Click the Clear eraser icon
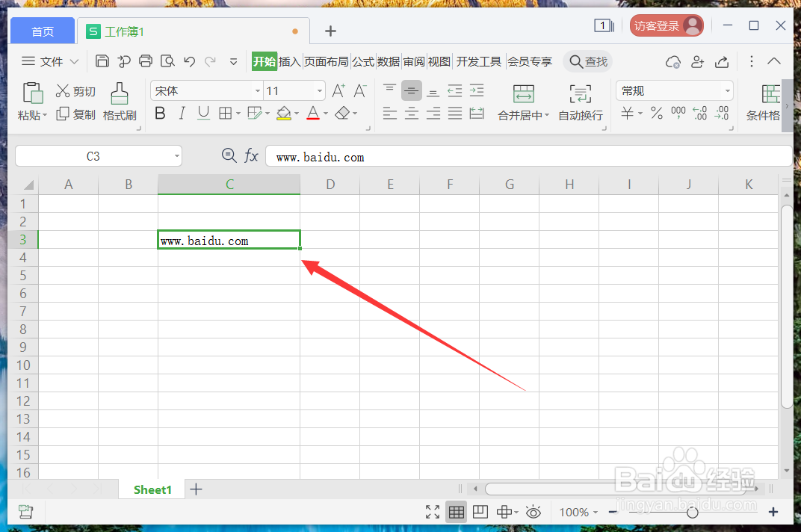This screenshot has height=532, width=801. (x=342, y=113)
